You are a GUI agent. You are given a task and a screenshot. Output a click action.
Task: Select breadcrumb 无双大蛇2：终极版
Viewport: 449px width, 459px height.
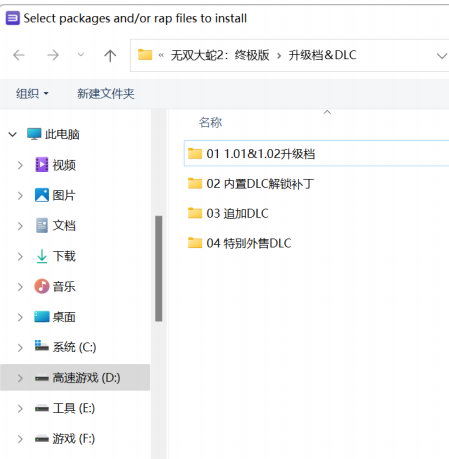pyautogui.click(x=220, y=55)
